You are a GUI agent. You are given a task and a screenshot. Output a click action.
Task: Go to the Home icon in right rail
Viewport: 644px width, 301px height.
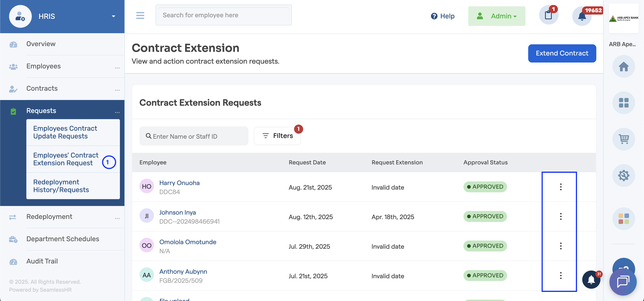[624, 67]
